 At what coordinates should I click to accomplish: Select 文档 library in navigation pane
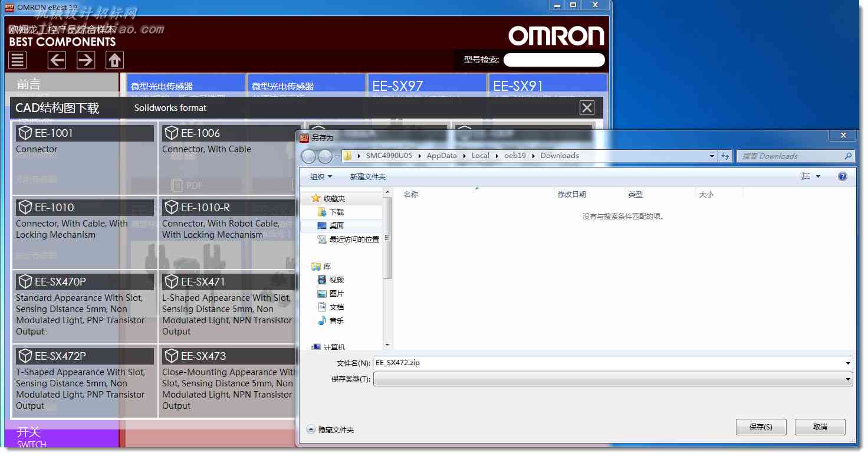337,307
